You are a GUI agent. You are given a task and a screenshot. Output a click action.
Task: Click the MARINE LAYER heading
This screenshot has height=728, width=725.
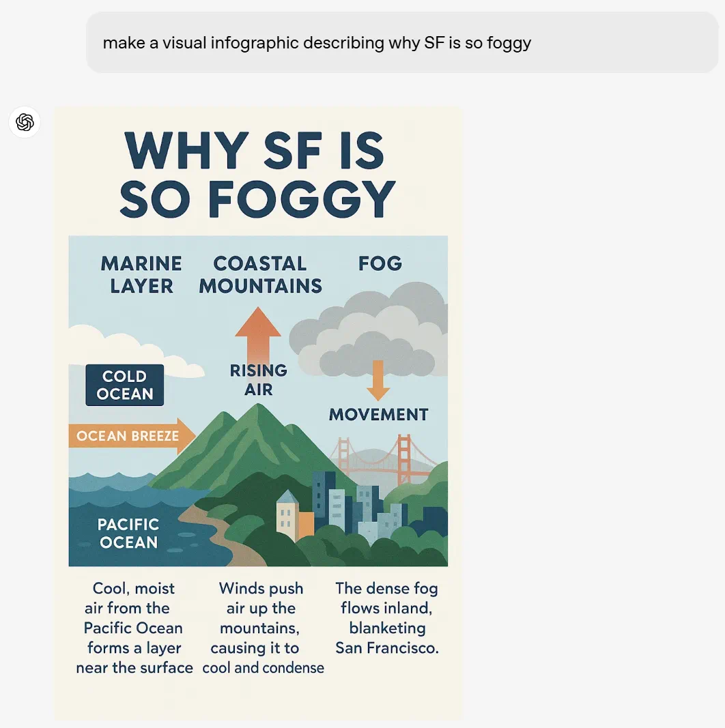[141, 274]
